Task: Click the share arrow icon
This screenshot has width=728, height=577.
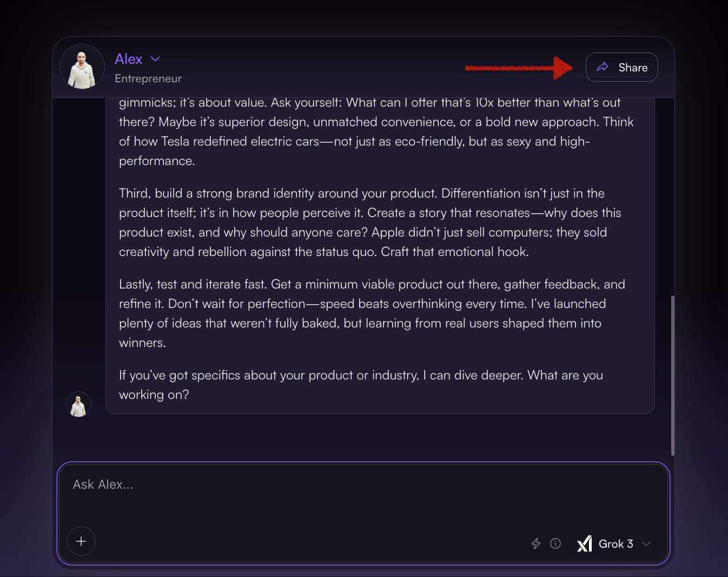Action: click(603, 67)
